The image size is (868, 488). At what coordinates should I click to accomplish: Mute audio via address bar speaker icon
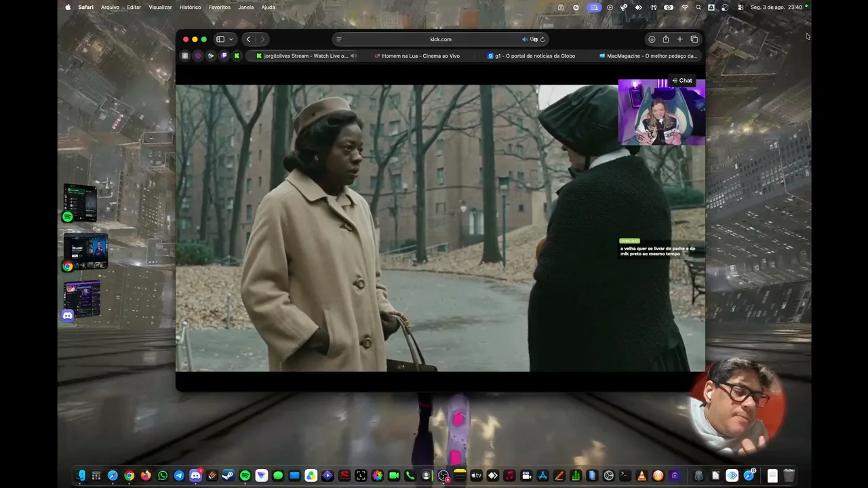point(524,39)
